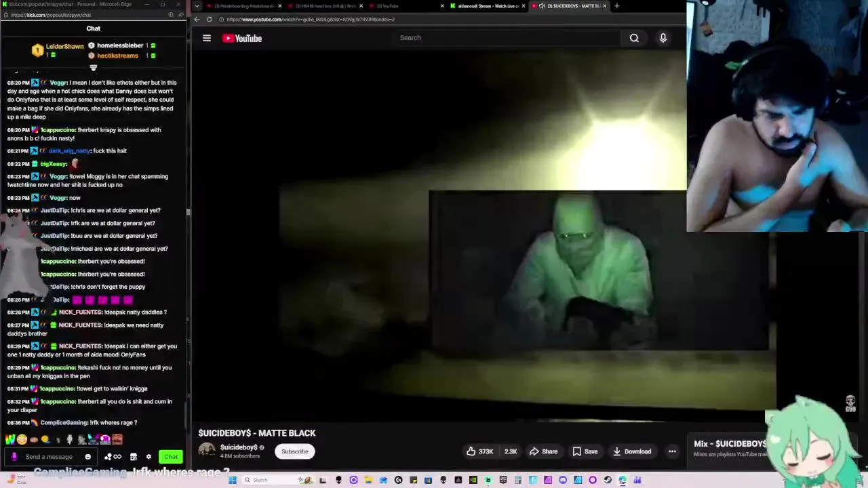Open Discord from the taskbar

click(x=563, y=480)
